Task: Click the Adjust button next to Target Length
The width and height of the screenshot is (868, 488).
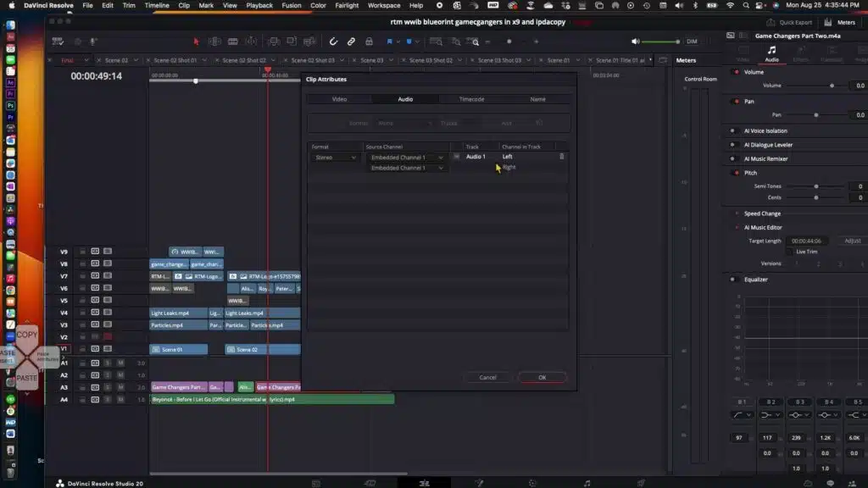Action: [851, 241]
